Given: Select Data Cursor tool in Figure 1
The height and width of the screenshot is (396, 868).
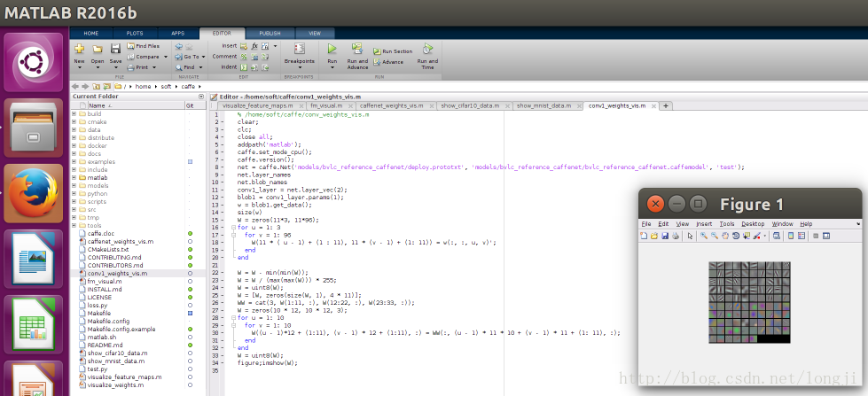Looking at the screenshot, I should tap(747, 237).
